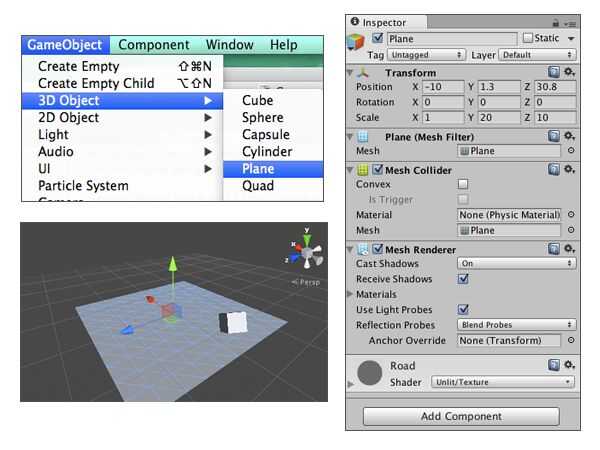The image size is (600, 450).
Task: Click the Mesh Collider green grid icon
Action: (x=363, y=170)
